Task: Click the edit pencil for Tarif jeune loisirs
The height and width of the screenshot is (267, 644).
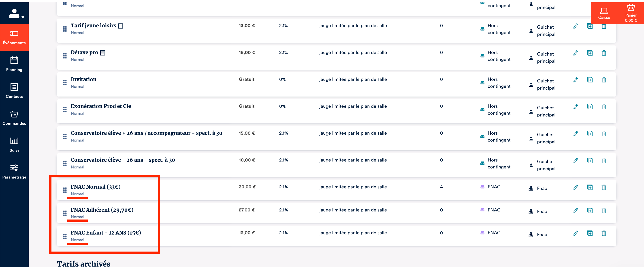Action: (x=576, y=26)
